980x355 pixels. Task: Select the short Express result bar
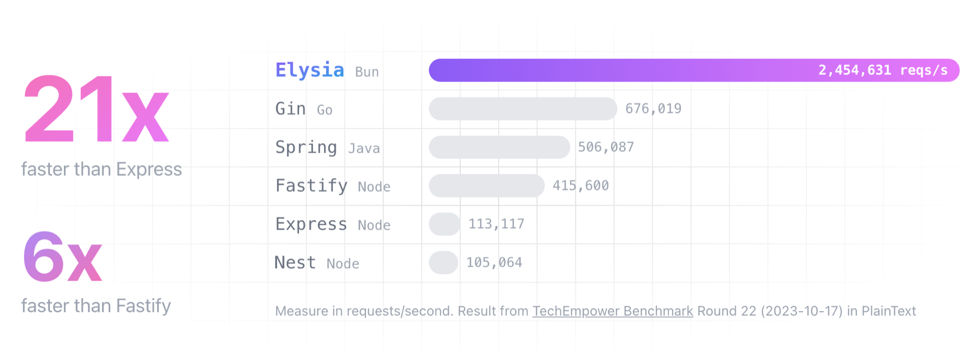445,224
